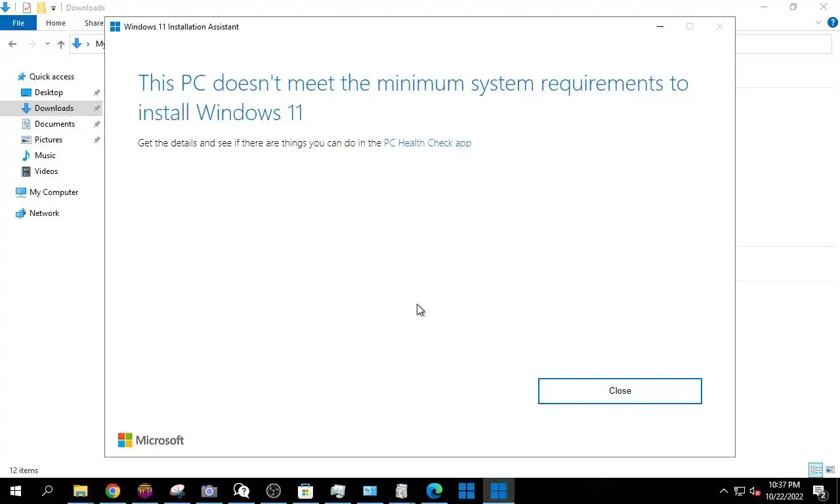Image resolution: width=840 pixels, height=504 pixels.
Task: Open the camera app on the taskbar
Action: click(x=209, y=491)
